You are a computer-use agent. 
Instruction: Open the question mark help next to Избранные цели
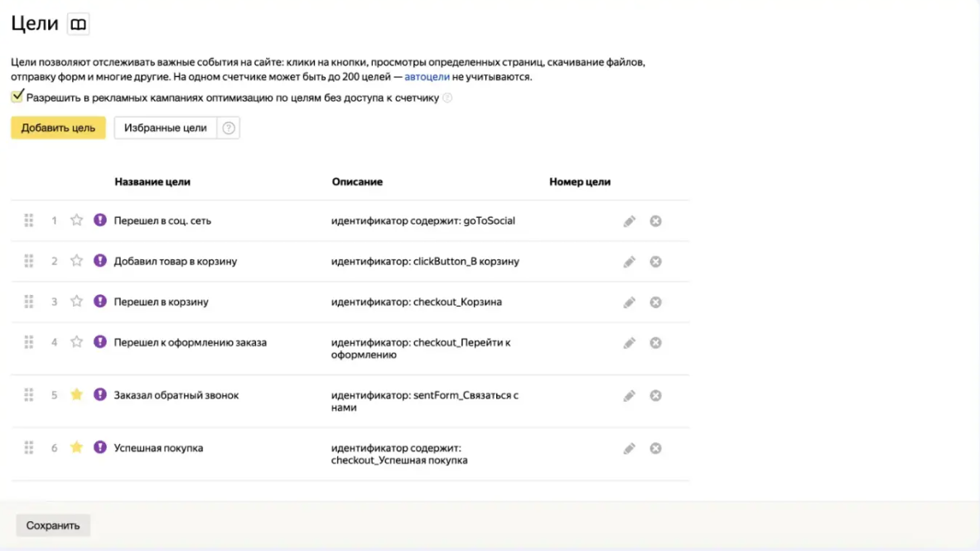pos(229,128)
